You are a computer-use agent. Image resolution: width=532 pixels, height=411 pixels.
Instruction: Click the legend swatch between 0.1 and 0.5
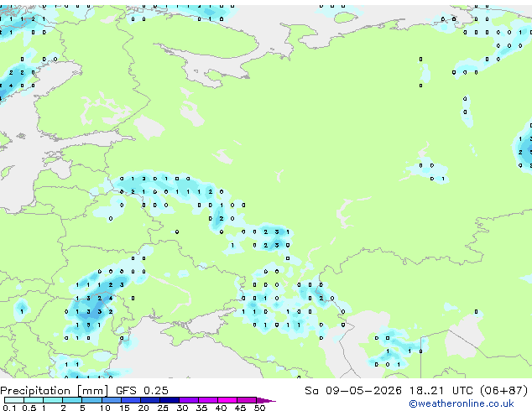[14, 400]
